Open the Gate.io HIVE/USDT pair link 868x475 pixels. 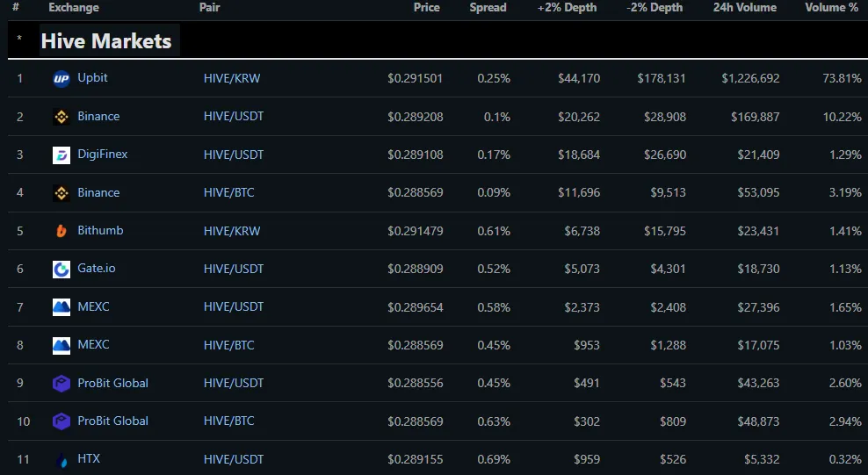click(x=234, y=270)
